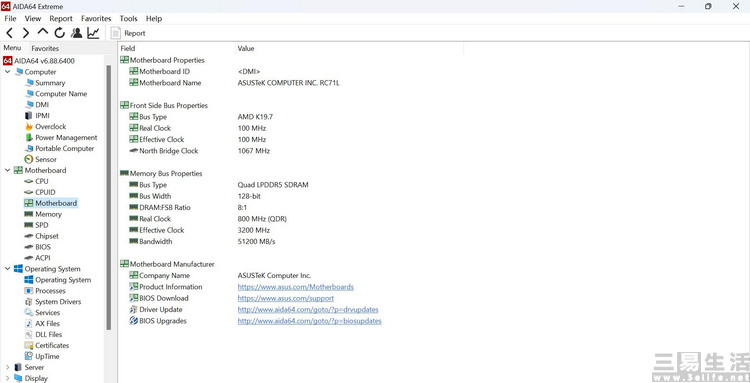750x383 pixels.
Task: Select the Bandwidth 51200 MB/s row
Action: pyautogui.click(x=202, y=241)
